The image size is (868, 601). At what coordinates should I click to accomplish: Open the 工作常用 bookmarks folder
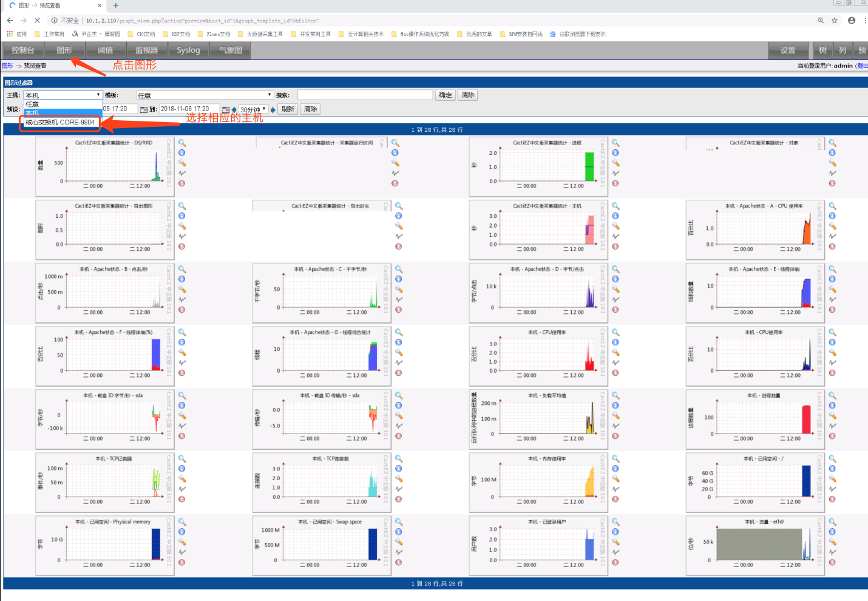[50, 34]
